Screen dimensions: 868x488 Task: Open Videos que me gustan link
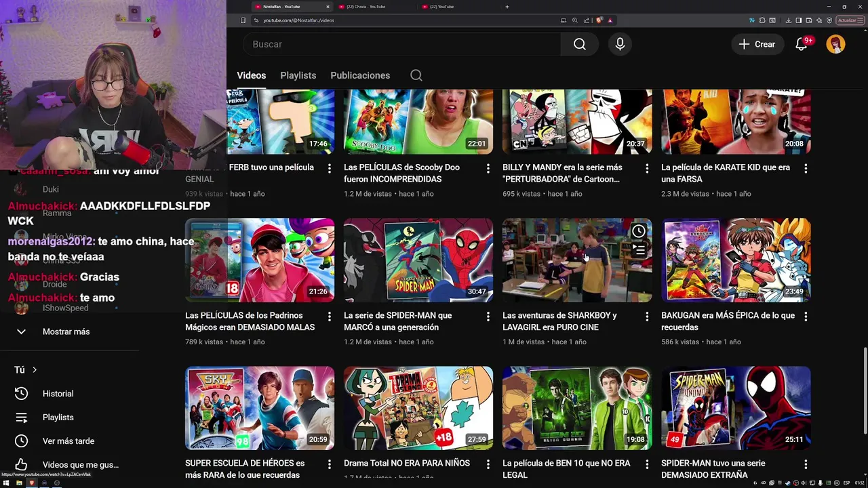point(81,465)
